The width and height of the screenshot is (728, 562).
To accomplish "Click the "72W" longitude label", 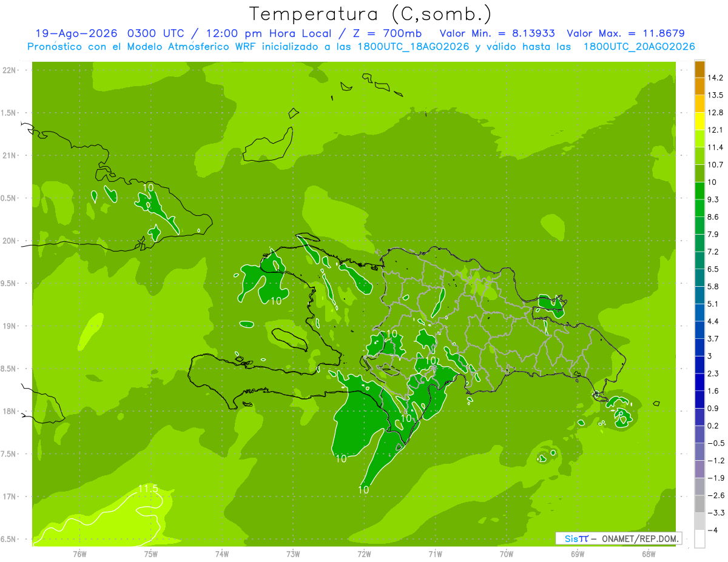I will pyautogui.click(x=364, y=554).
